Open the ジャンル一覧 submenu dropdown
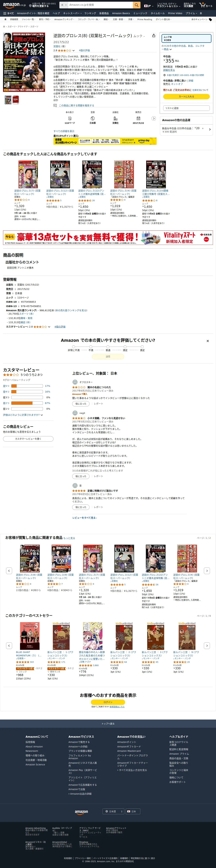This screenshot has width=216, height=868. [28, 19]
